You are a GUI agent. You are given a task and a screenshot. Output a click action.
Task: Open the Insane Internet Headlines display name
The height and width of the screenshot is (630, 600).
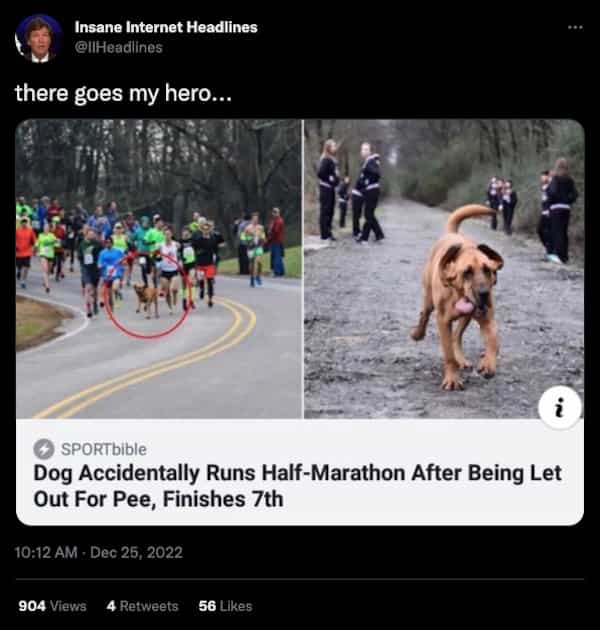(166, 27)
